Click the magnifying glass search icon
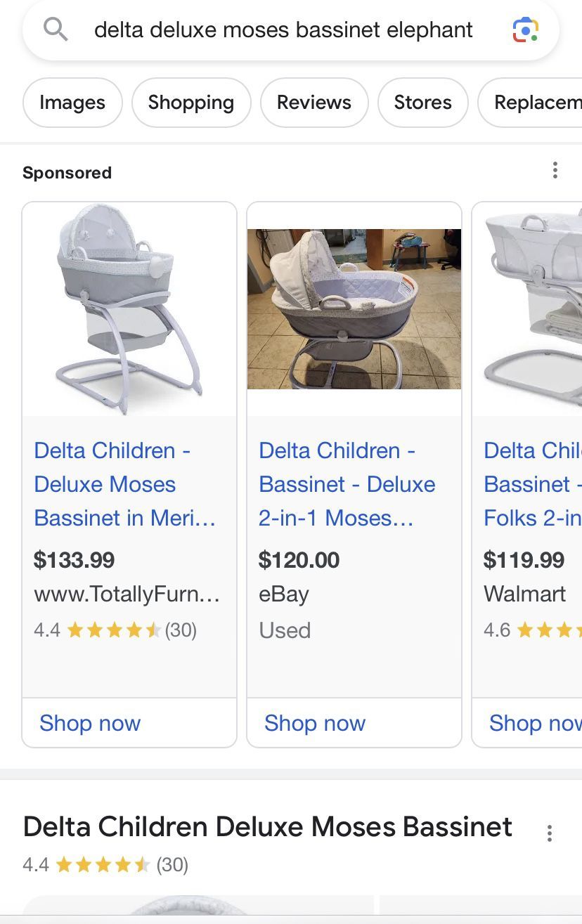Viewport: 582px width, 924px height. click(x=56, y=30)
